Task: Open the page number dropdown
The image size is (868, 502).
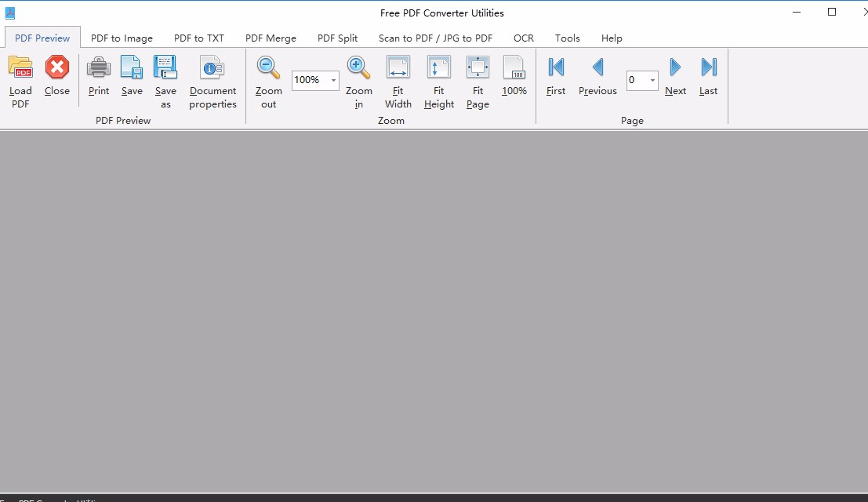Action: click(652, 80)
